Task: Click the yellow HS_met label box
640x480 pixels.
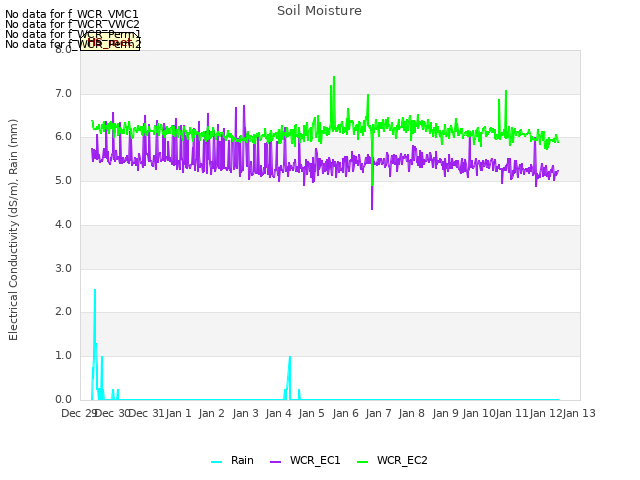Action: click(x=110, y=42)
